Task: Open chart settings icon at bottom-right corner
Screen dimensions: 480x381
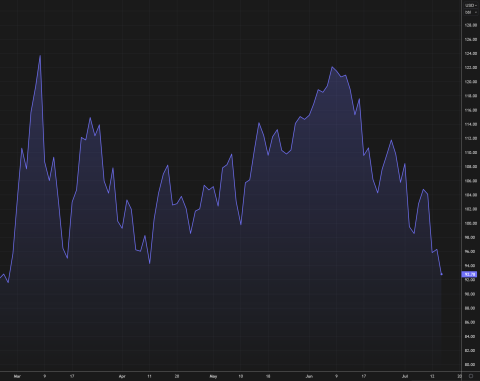Action: pyautogui.click(x=471, y=376)
